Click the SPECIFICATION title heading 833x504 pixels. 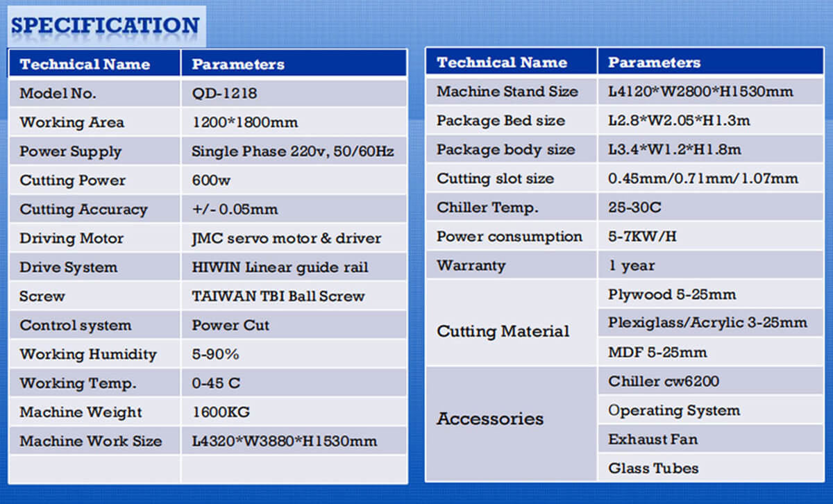point(106,26)
